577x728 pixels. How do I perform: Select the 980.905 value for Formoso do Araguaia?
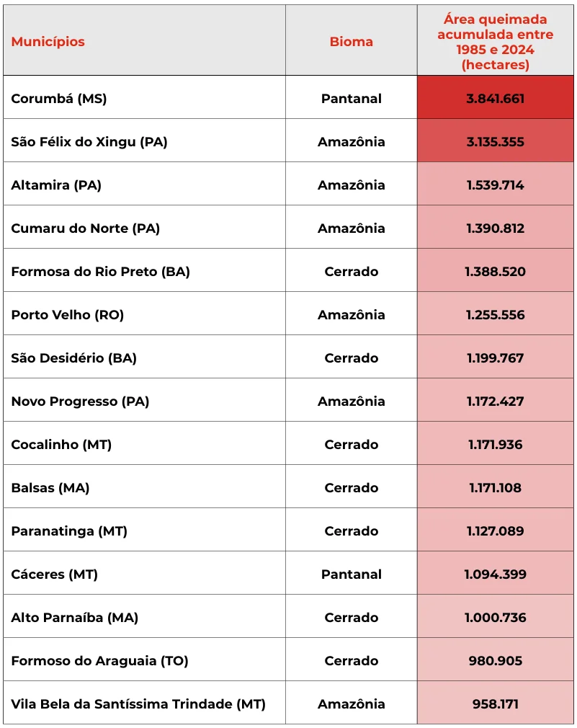pos(496,659)
